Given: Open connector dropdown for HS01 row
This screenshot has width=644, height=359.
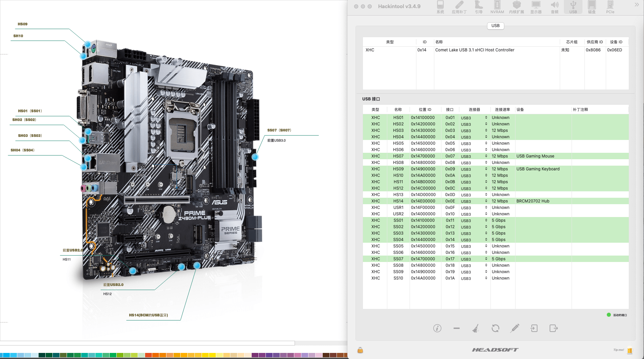Looking at the screenshot, I should (474, 118).
